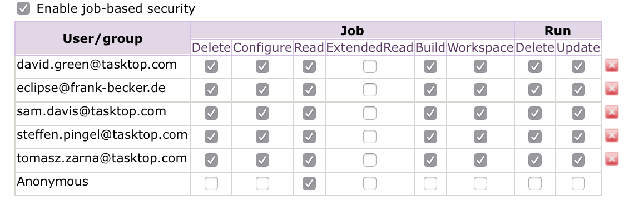Select the Anonymous row label
This screenshot has width=644, height=204.
click(x=53, y=181)
